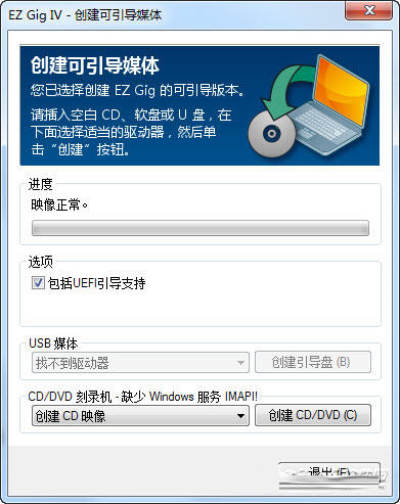Click the 创建 CD/DVD (C) button
The image size is (400, 504).
click(313, 415)
